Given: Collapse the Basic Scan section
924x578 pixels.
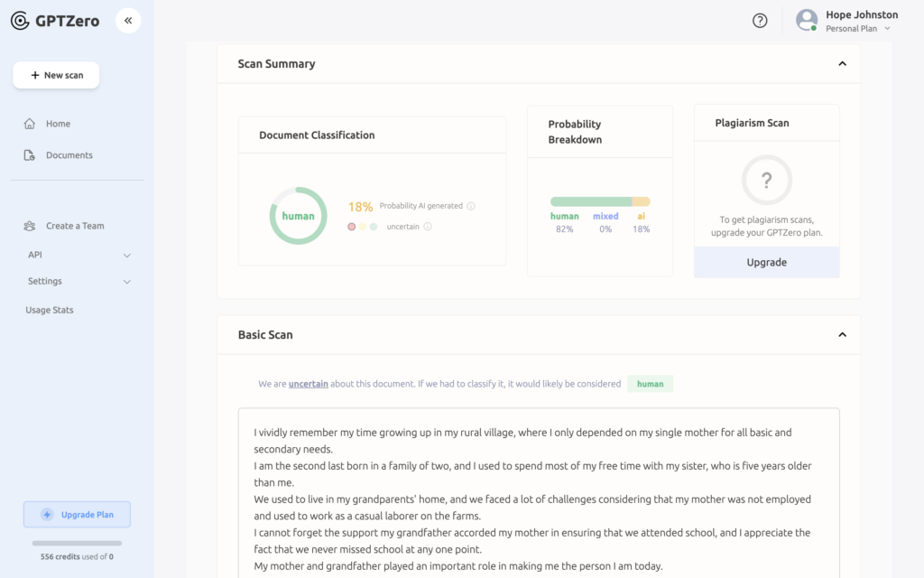Looking at the screenshot, I should pyautogui.click(x=842, y=333).
